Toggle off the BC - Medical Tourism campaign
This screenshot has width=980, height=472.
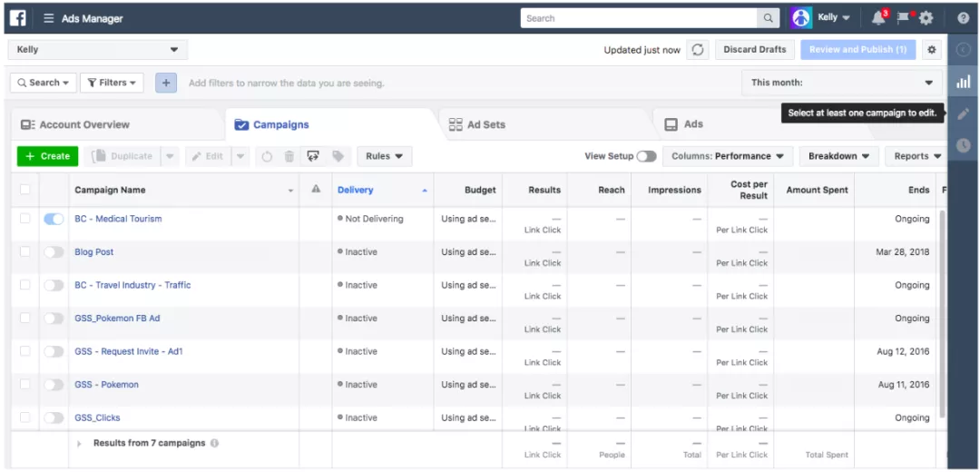[54, 219]
